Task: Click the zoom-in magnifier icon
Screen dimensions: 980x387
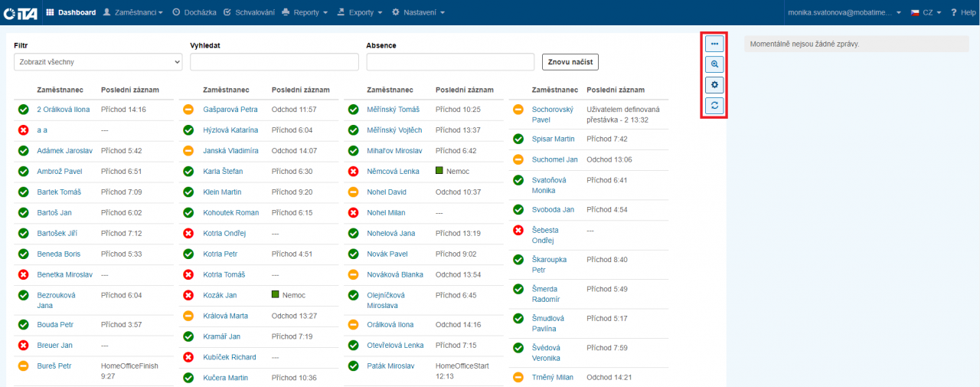Action: 714,65
